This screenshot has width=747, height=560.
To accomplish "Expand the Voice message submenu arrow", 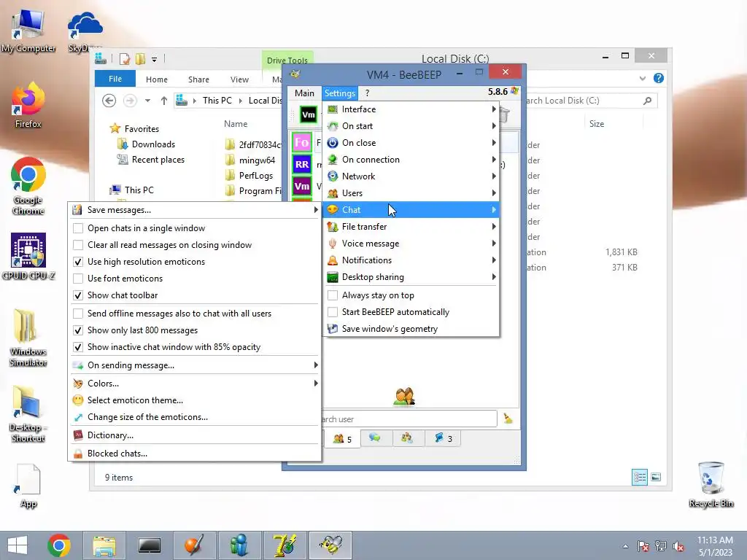I will tap(494, 244).
